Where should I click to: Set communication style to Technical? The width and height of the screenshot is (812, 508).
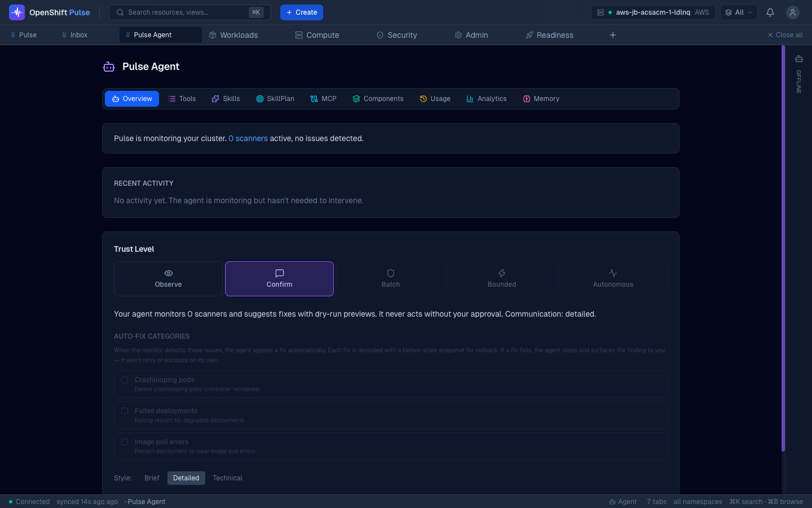pyautogui.click(x=227, y=478)
